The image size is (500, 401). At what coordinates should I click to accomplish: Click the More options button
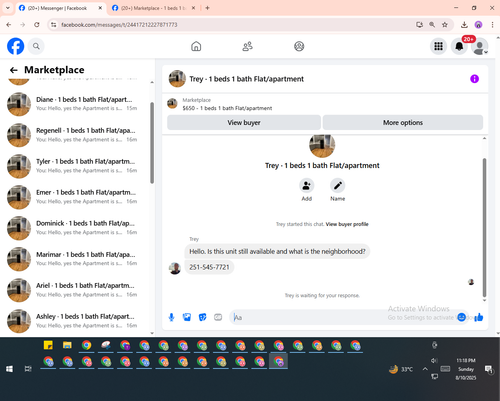403,122
